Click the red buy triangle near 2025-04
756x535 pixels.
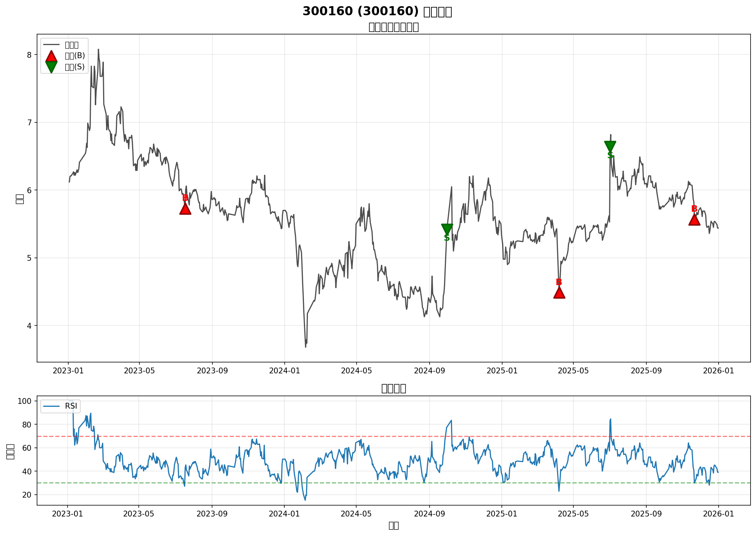[x=559, y=293]
